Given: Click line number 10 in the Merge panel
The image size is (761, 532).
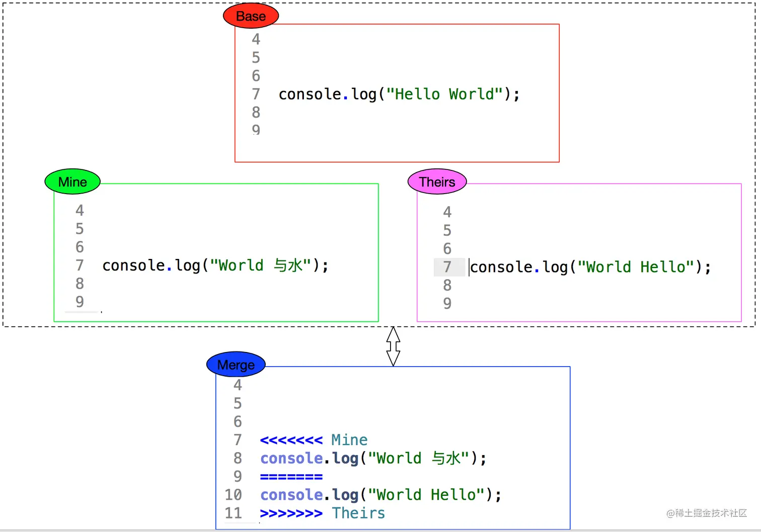Looking at the screenshot, I should pos(234,495).
